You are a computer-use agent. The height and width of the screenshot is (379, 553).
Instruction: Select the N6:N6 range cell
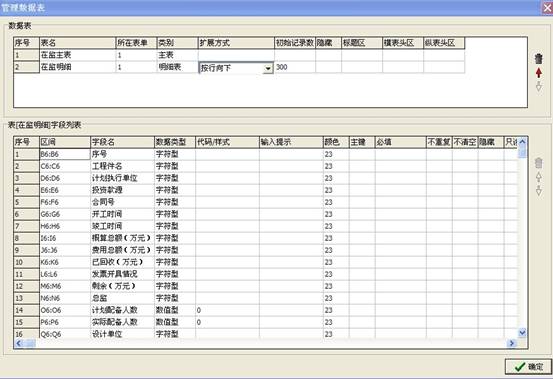[x=65, y=298]
